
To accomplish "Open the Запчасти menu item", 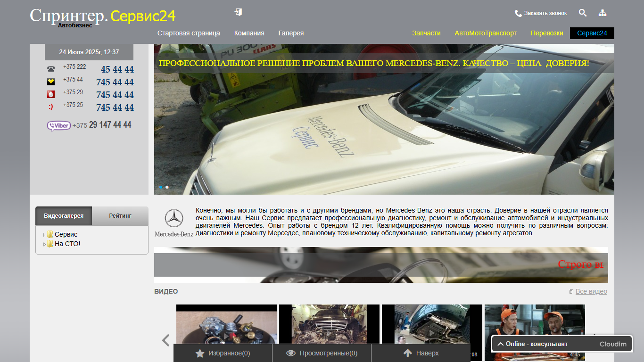I will pyautogui.click(x=426, y=33).
